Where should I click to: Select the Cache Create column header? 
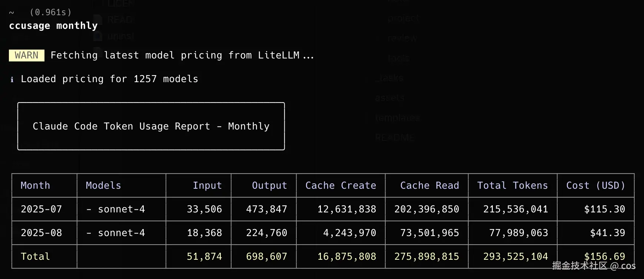click(341, 185)
